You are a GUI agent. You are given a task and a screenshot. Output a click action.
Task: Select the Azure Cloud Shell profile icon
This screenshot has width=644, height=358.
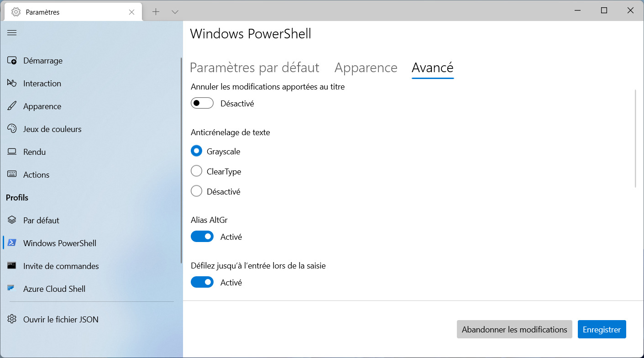pyautogui.click(x=11, y=289)
